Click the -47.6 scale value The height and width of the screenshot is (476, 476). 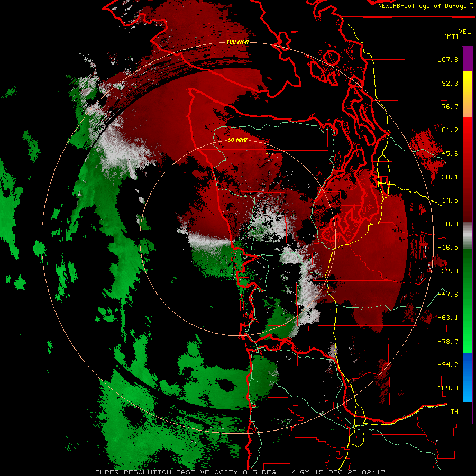[448, 295]
